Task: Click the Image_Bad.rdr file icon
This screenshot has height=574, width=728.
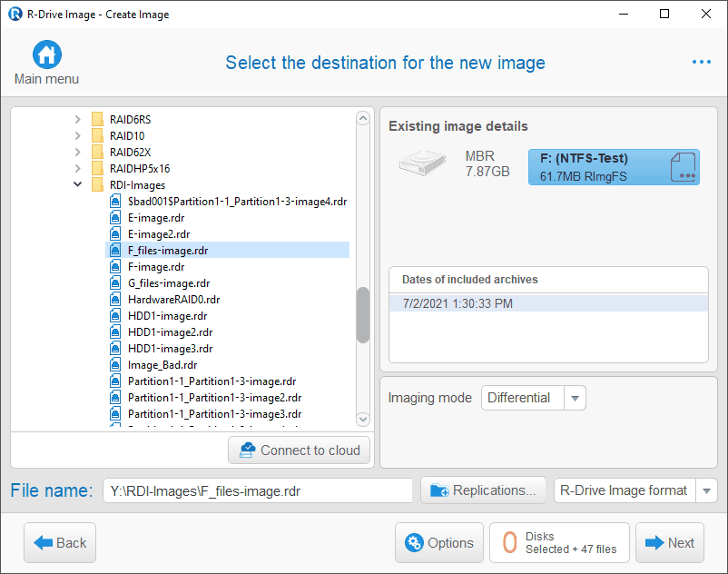Action: pos(115,364)
